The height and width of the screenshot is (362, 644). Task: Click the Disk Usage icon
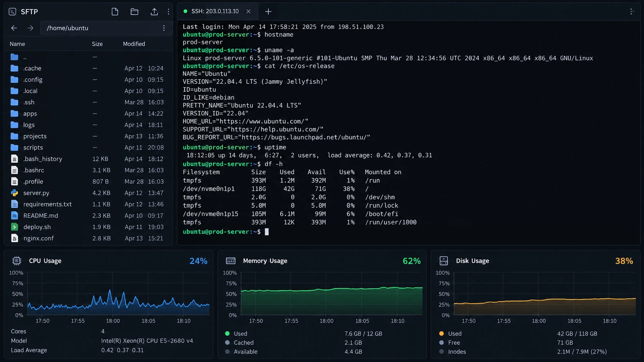click(444, 261)
